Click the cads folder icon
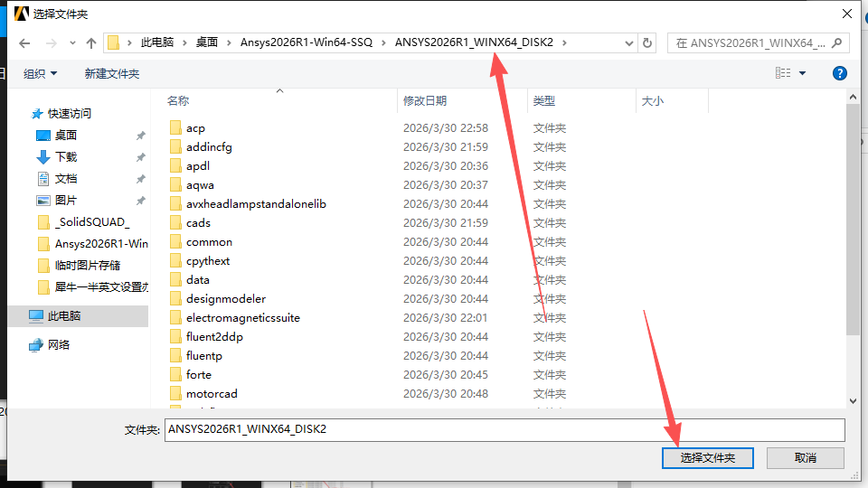 [x=175, y=222]
